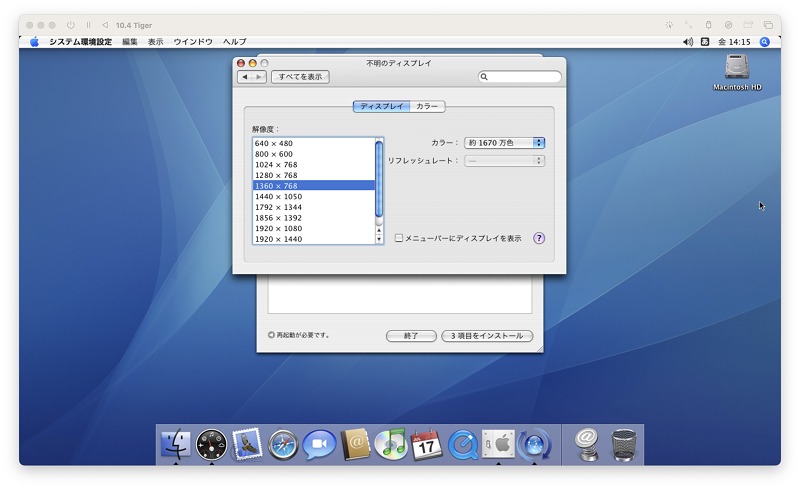Image resolution: width=800 pixels, height=489 pixels.
Task: Open the colors depth popup menu
Action: [504, 143]
